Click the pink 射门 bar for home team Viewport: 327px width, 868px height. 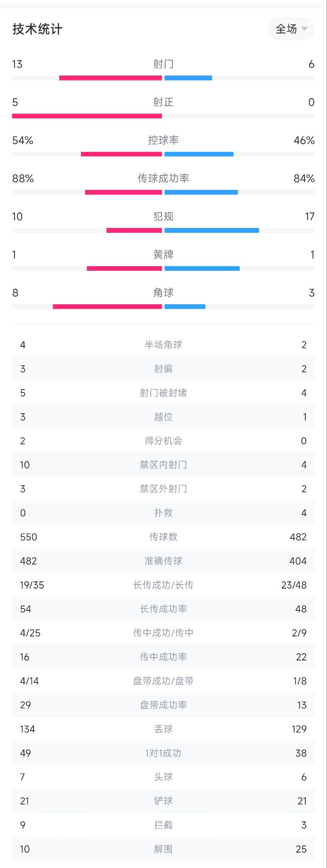tap(110, 78)
